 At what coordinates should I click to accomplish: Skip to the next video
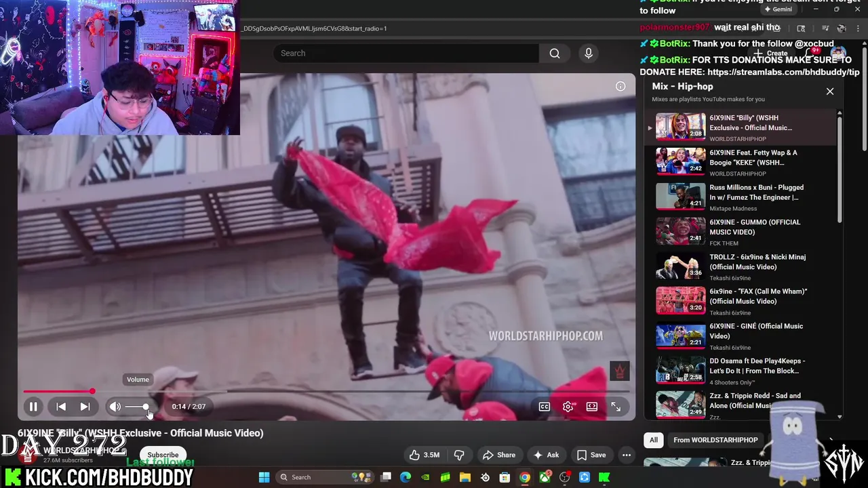pos(85,407)
